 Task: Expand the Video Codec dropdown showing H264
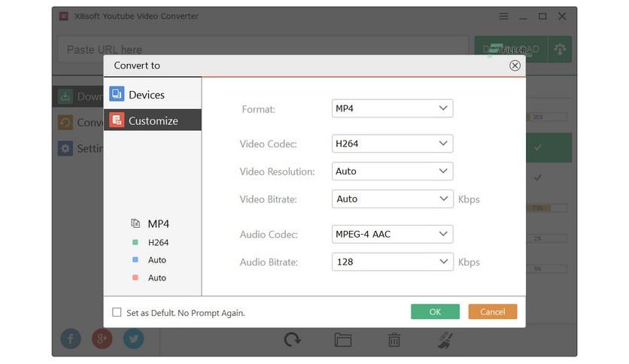point(392,144)
